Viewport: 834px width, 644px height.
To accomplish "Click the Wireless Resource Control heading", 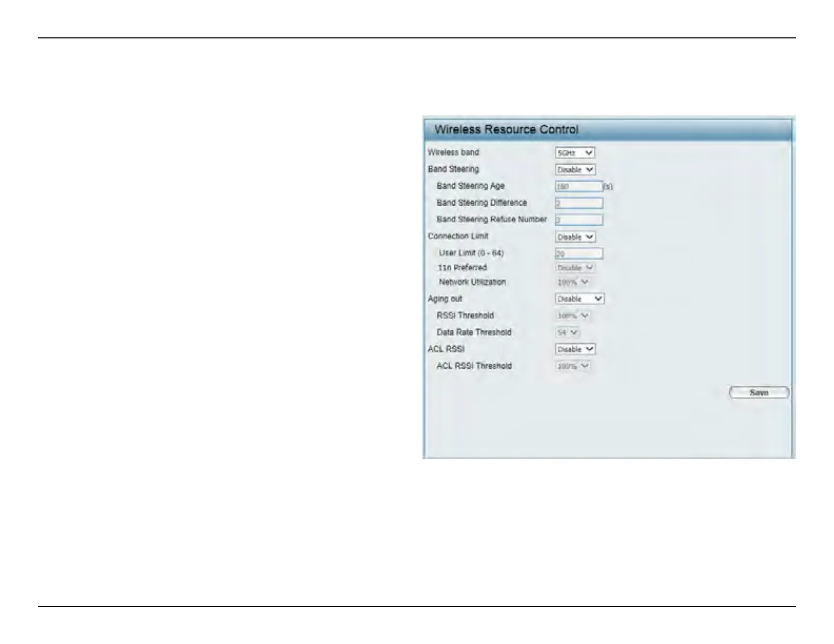I will [506, 129].
